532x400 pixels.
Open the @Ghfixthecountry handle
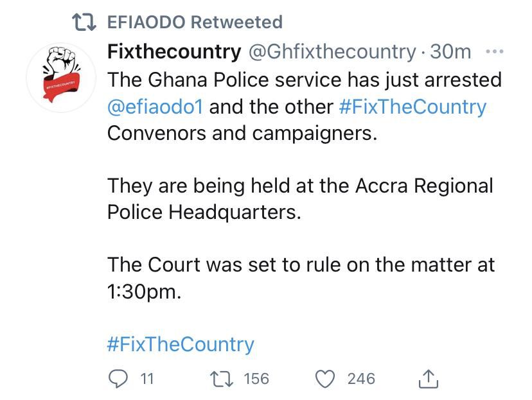coord(332,51)
